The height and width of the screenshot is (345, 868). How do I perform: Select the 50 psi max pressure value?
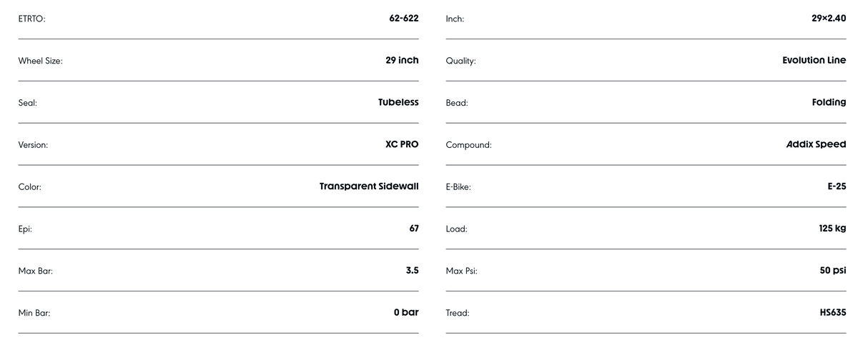833,271
